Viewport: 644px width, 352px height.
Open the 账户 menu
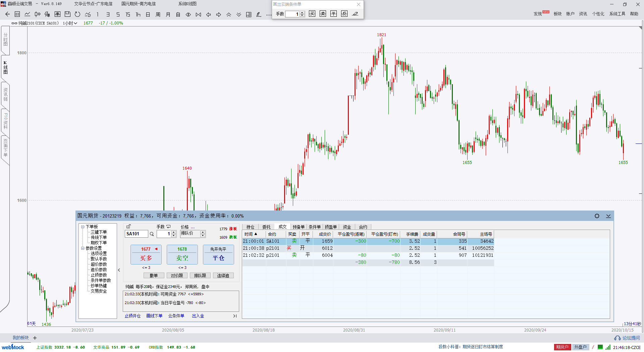point(570,14)
